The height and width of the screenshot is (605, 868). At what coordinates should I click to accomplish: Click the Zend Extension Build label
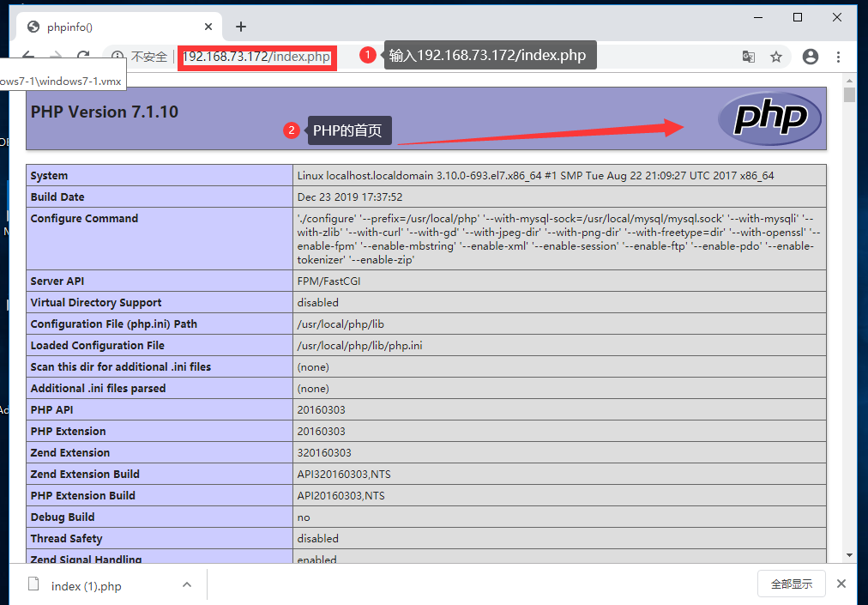click(85, 475)
